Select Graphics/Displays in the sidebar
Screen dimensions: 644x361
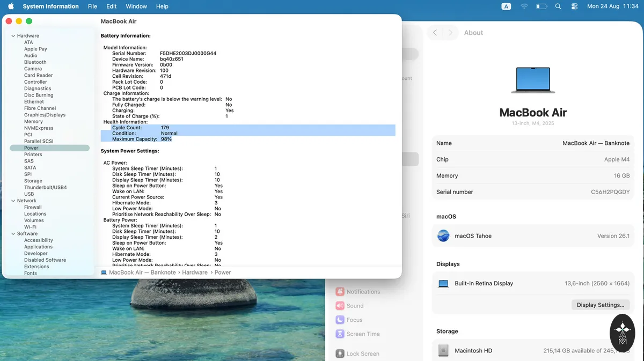coord(45,115)
